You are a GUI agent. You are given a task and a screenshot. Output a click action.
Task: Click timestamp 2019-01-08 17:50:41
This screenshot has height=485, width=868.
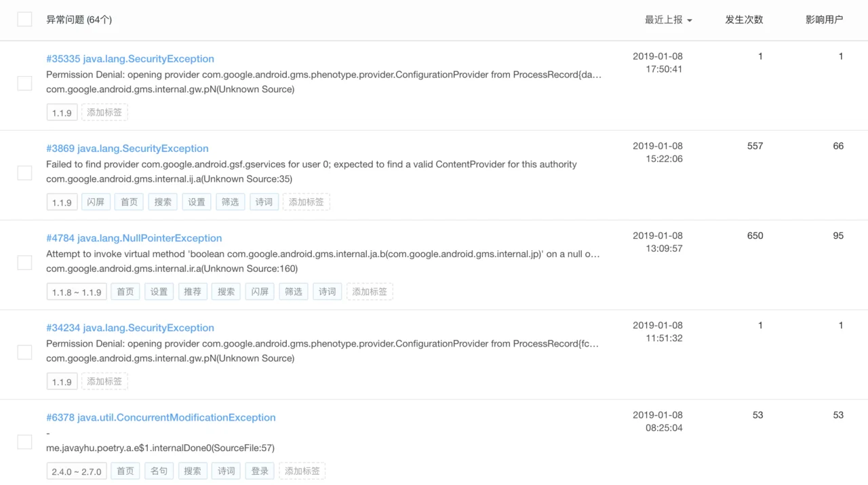point(658,62)
